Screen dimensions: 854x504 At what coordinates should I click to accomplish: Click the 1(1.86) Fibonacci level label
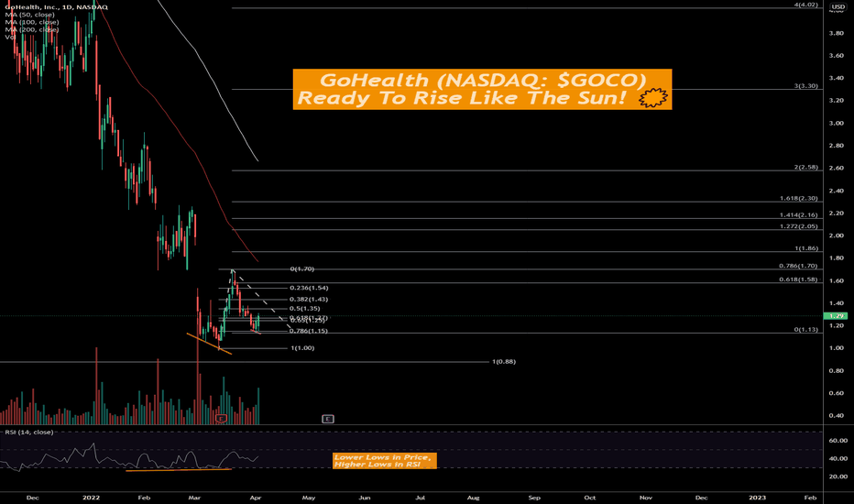806,248
